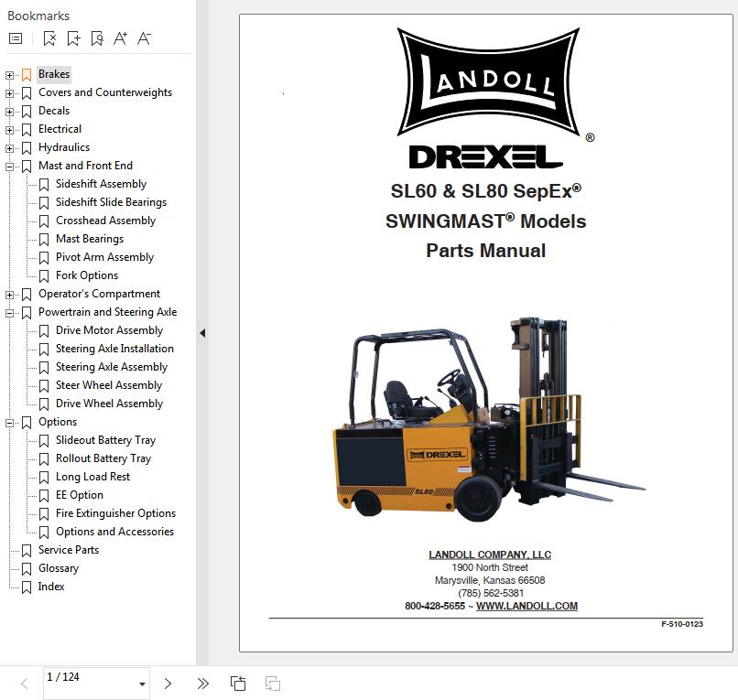Open the Index bookmark
The width and height of the screenshot is (738, 700).
click(x=51, y=587)
